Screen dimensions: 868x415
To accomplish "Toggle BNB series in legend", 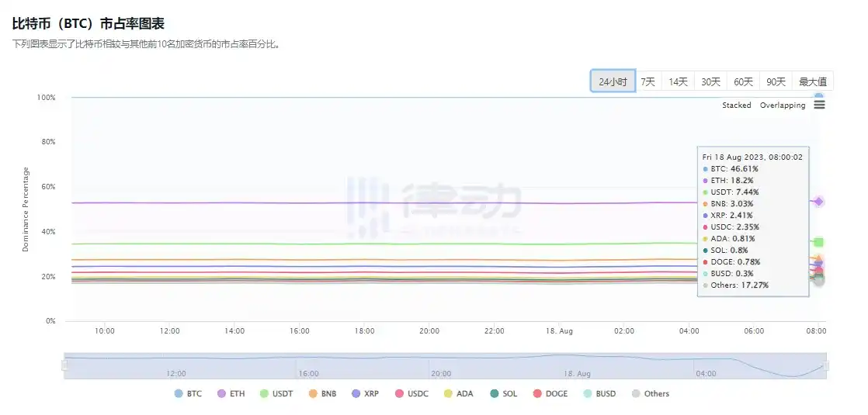I will coord(321,394).
